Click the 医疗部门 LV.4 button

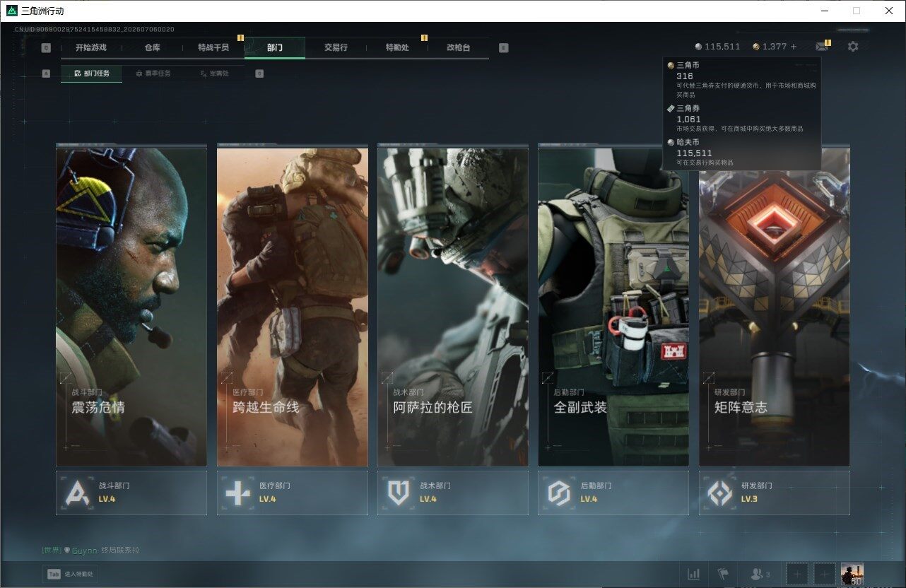pos(293,493)
